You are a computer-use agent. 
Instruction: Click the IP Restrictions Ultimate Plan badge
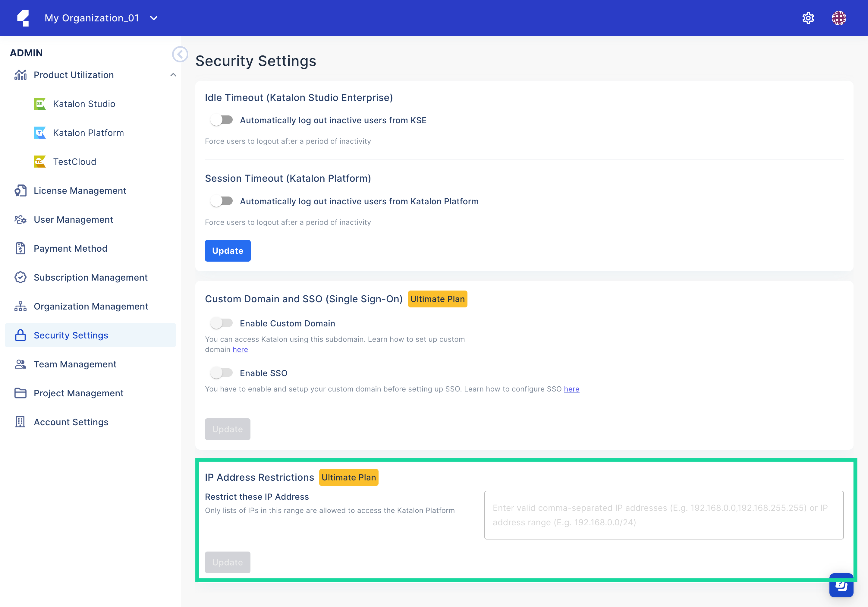tap(349, 477)
